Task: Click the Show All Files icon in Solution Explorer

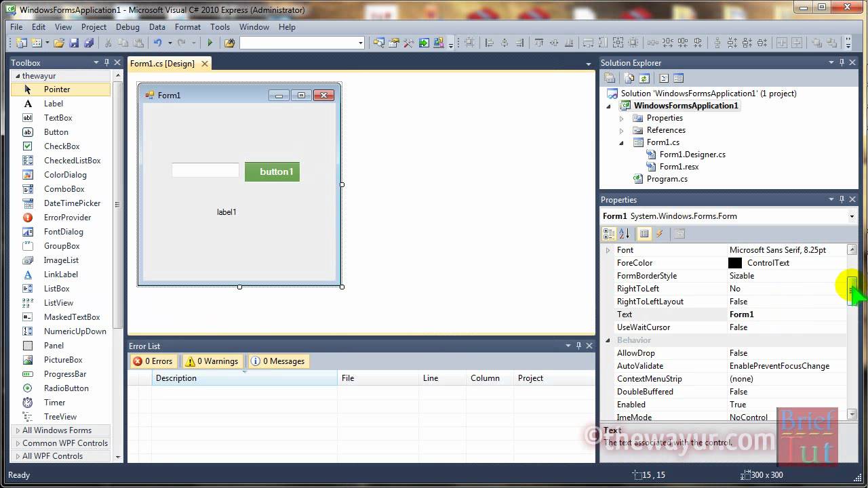Action: (629, 79)
